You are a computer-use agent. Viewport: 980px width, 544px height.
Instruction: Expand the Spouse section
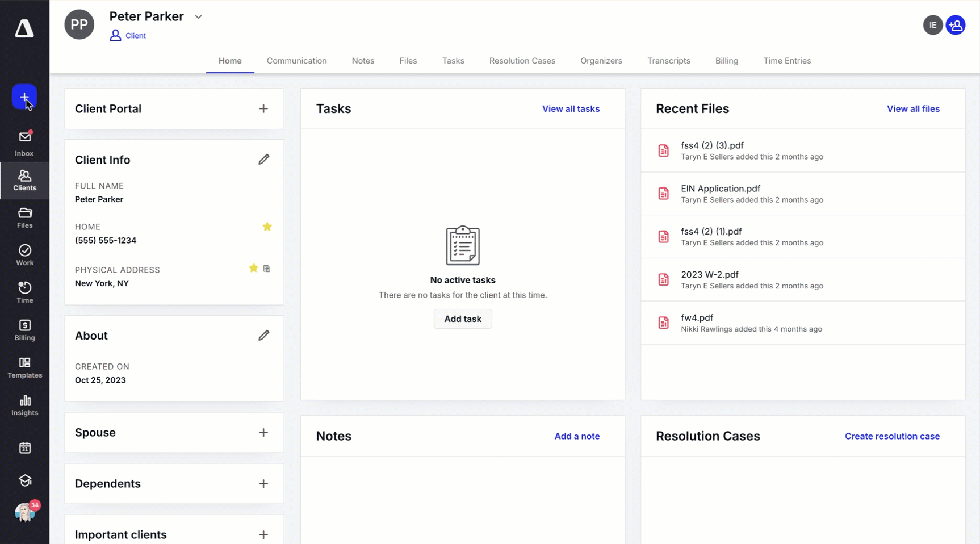tap(263, 433)
